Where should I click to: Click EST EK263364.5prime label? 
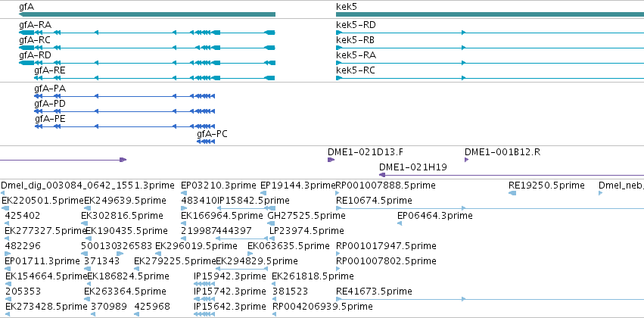click(126, 291)
